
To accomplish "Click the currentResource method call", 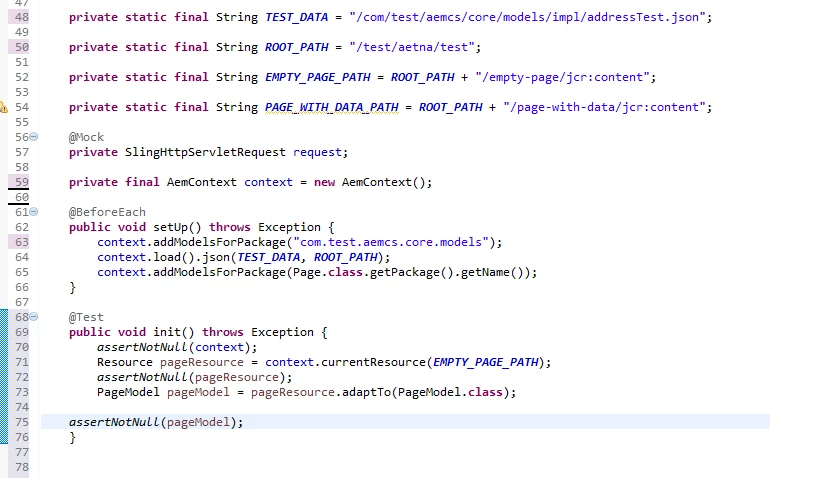I will (x=373, y=362).
